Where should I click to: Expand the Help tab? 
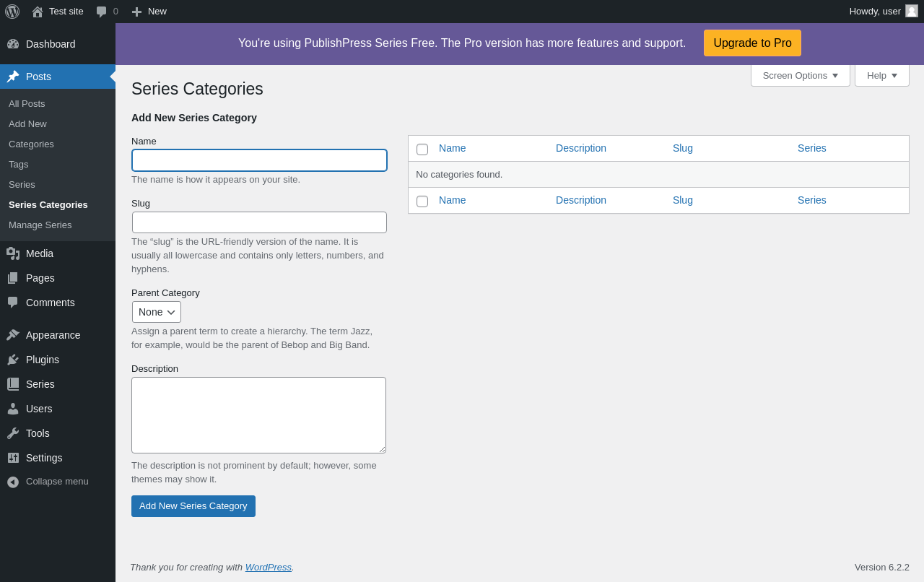coord(881,75)
